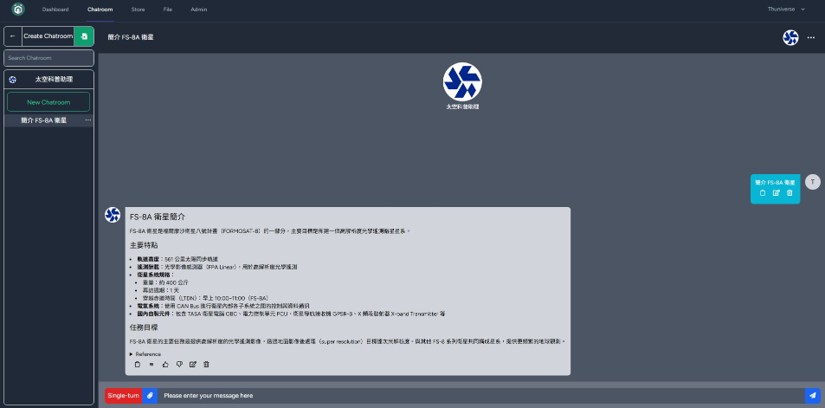Open options for the 簡介 FS-8A 衛星 chatroom
This screenshot has height=408, width=825.
tap(88, 120)
